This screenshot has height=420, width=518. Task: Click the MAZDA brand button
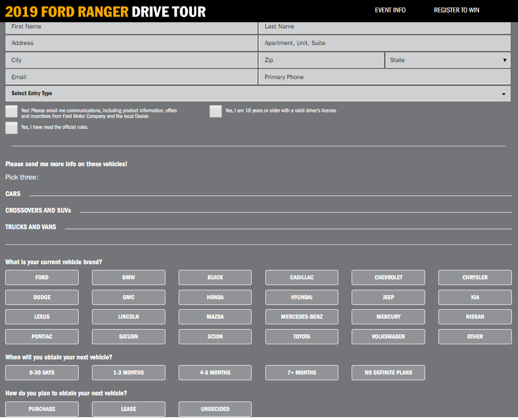click(215, 317)
